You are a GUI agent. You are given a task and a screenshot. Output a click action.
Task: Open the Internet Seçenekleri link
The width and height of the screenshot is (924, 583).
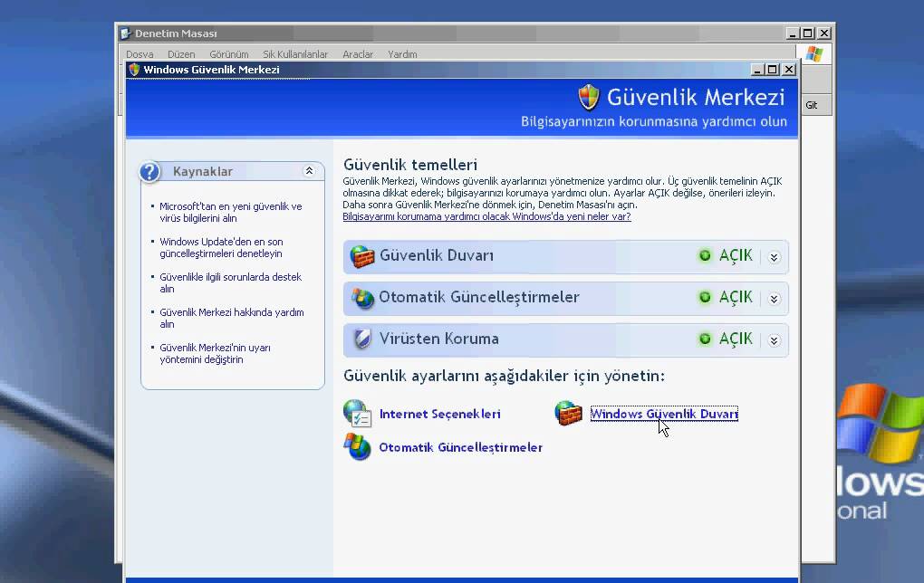click(439, 414)
